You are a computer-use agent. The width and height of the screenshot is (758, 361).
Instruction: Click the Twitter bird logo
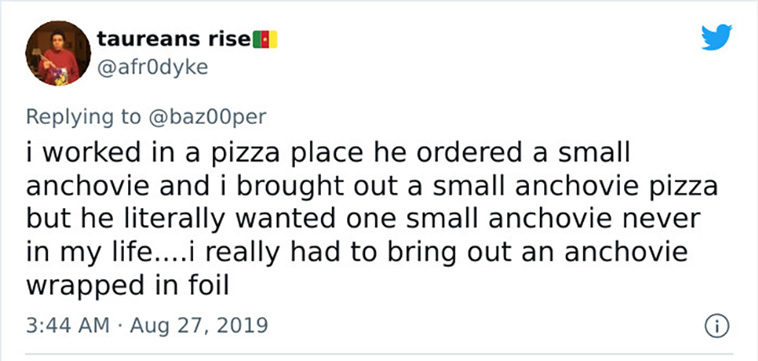tap(716, 37)
